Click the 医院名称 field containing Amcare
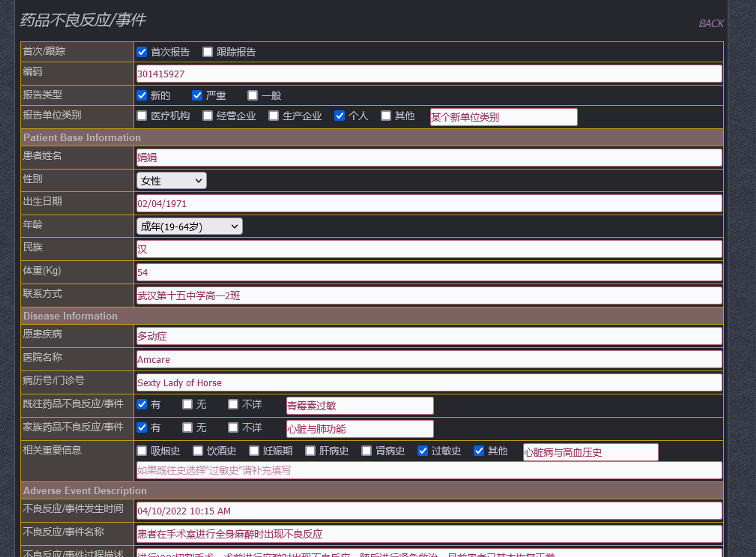The height and width of the screenshot is (557, 756). 428,360
